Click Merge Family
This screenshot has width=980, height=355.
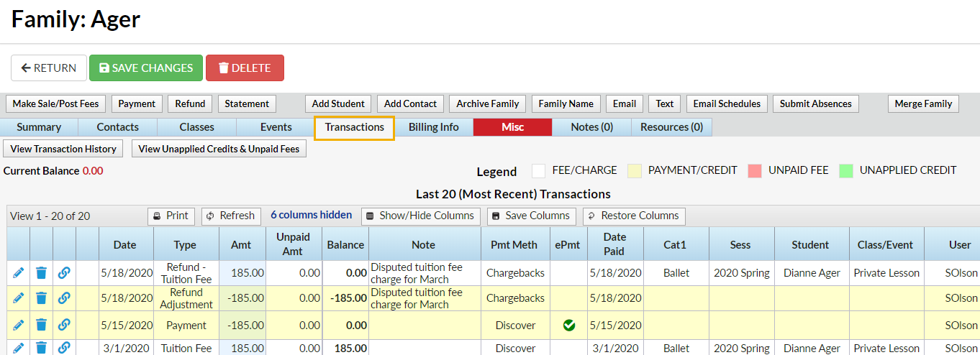pos(923,103)
